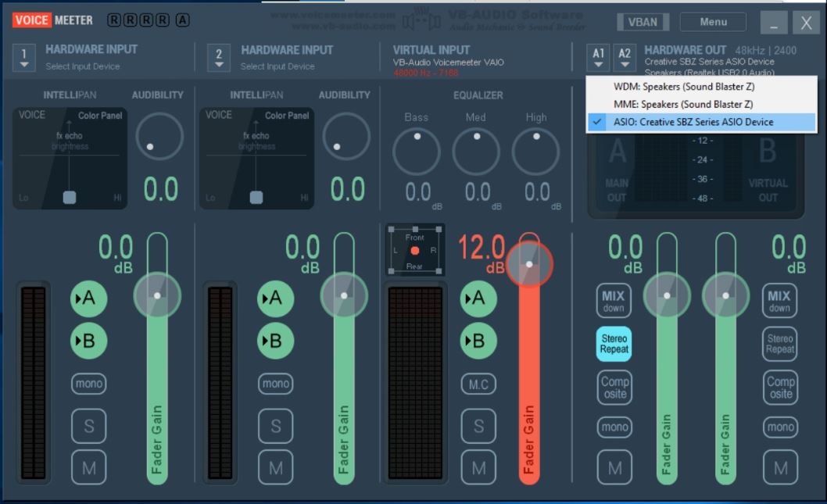This screenshot has width=827, height=504.
Task: Click Hardware Input 2 Fader Gain knob
Action: [344, 295]
